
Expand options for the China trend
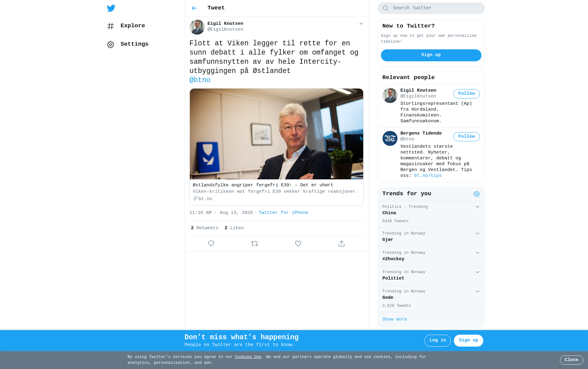coord(477,207)
